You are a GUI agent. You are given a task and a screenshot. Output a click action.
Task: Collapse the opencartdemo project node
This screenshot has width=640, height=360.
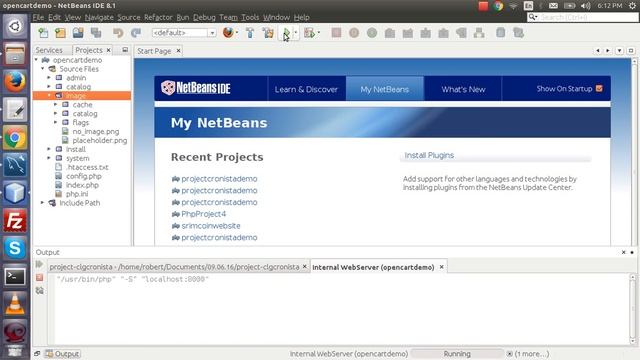pyautogui.click(x=36, y=60)
